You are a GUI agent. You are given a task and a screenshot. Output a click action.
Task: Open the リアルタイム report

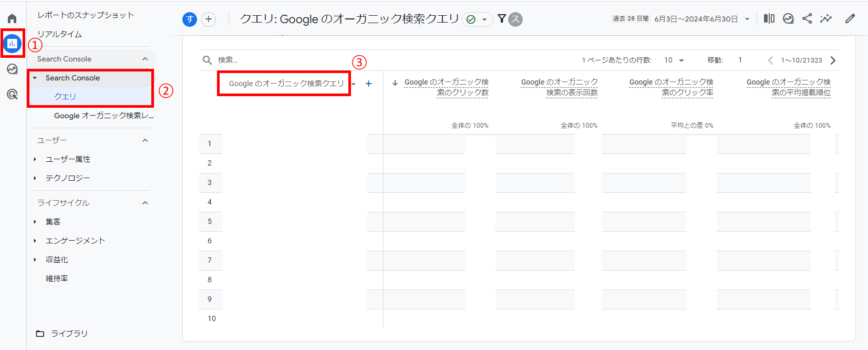pos(59,34)
